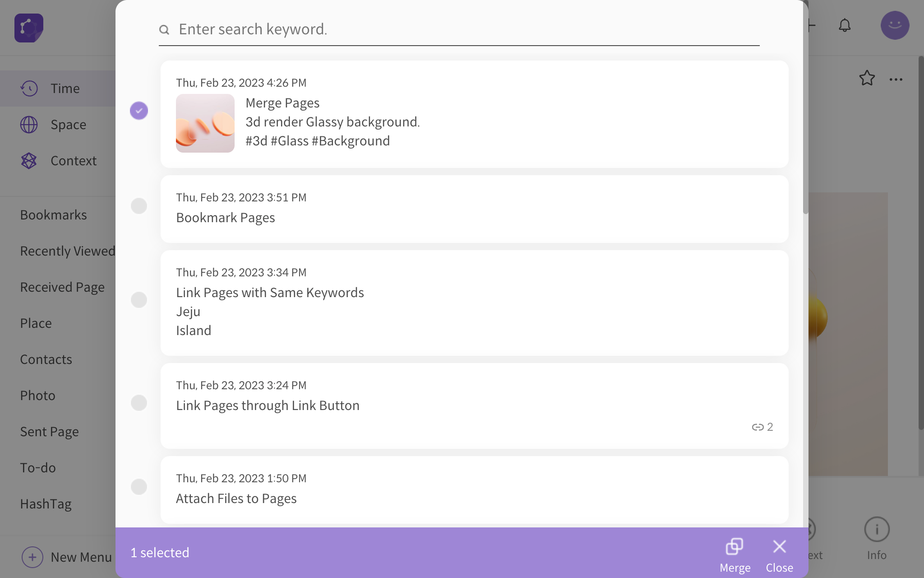The height and width of the screenshot is (578, 924).
Task: Select the Bookmark Pages checkbox
Action: (139, 206)
